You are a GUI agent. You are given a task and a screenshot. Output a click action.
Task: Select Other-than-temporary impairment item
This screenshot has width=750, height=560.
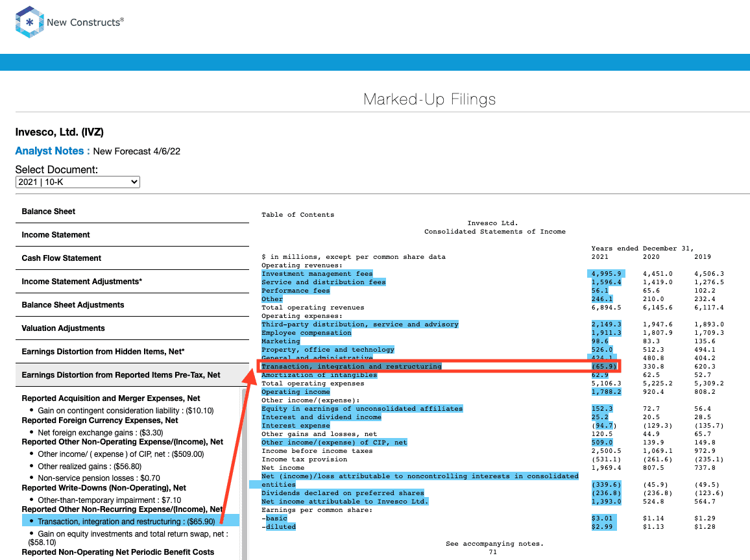click(x=110, y=500)
